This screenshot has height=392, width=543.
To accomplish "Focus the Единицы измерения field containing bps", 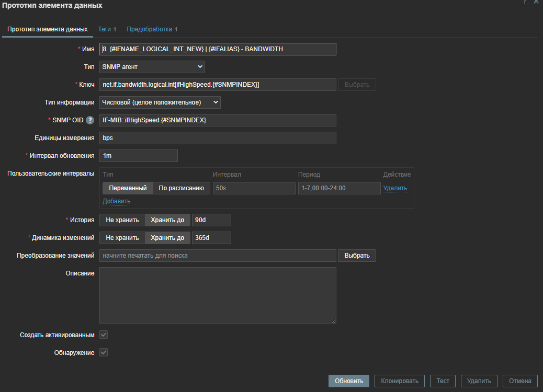I will click(x=217, y=138).
